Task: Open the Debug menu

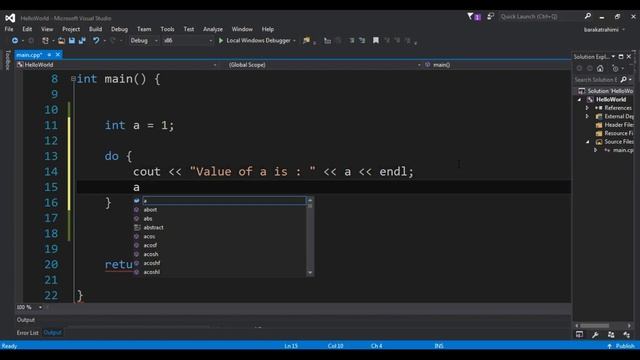Action: coord(119,29)
